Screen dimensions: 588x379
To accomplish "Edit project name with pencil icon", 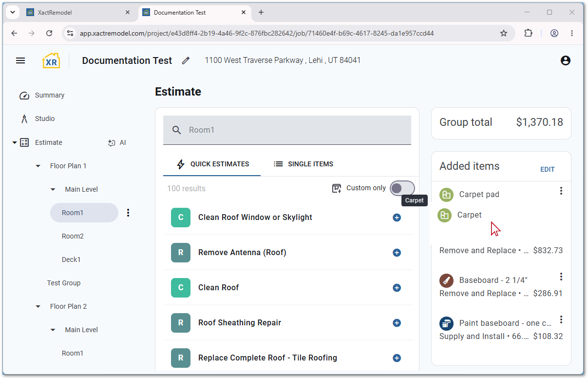I will [x=186, y=60].
